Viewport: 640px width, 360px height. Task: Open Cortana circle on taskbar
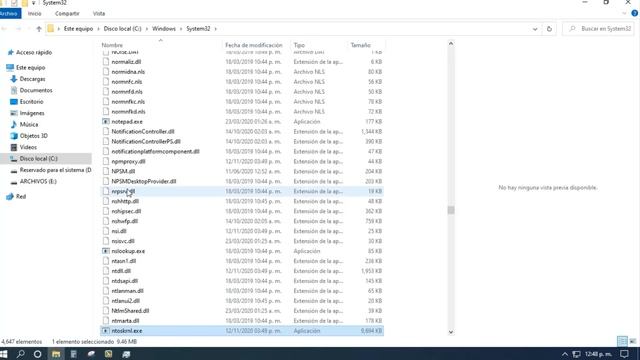(38, 354)
